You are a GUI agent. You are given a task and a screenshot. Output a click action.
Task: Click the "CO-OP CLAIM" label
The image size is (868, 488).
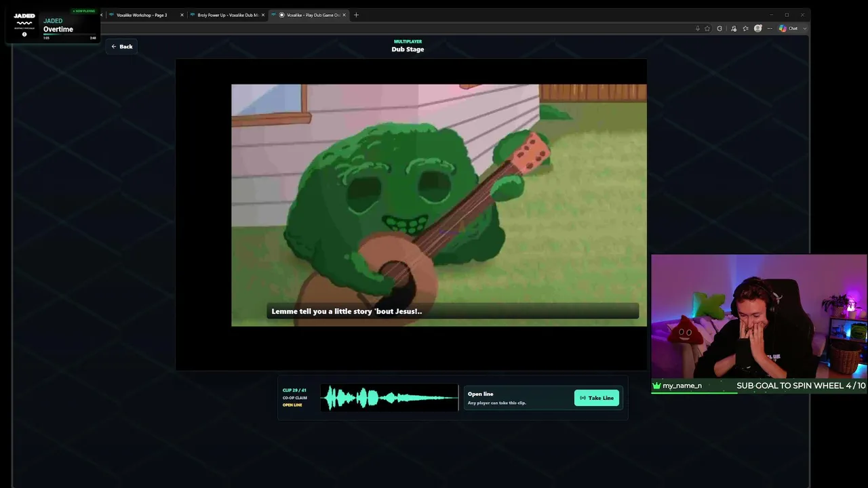pos(295,398)
